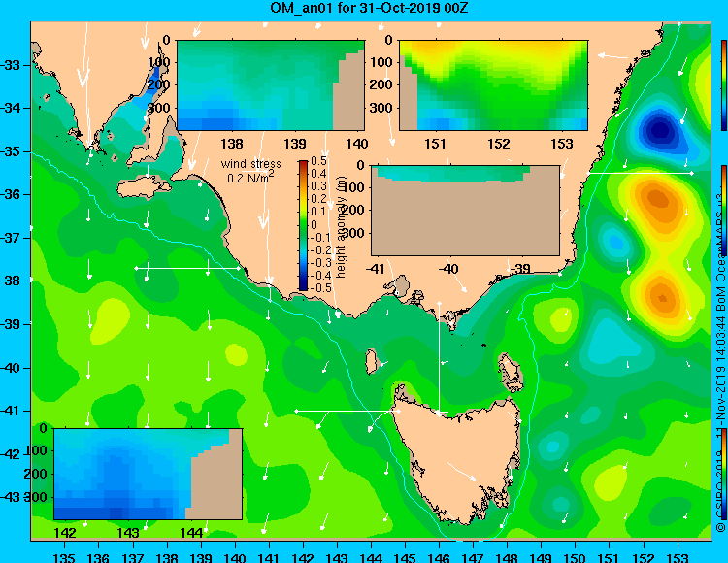Click the white transect line at 35.5S east coast
This screenshot has width=728, height=563.
pos(640,173)
